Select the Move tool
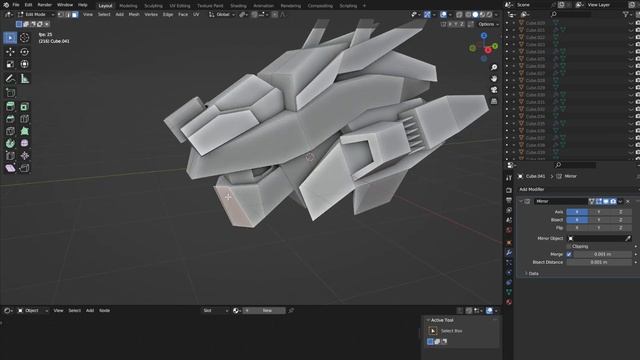 (x=10, y=52)
